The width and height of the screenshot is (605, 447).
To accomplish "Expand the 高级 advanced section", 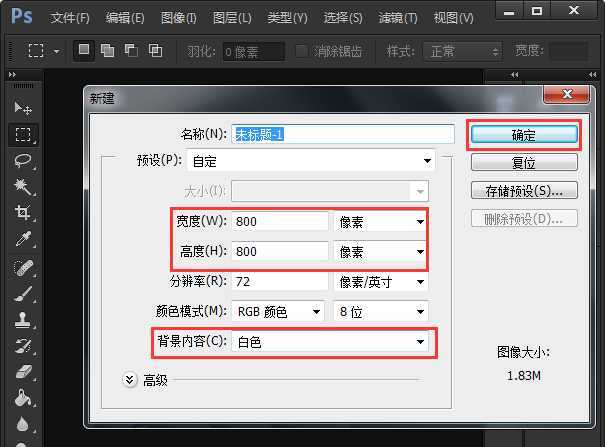I will [x=130, y=379].
